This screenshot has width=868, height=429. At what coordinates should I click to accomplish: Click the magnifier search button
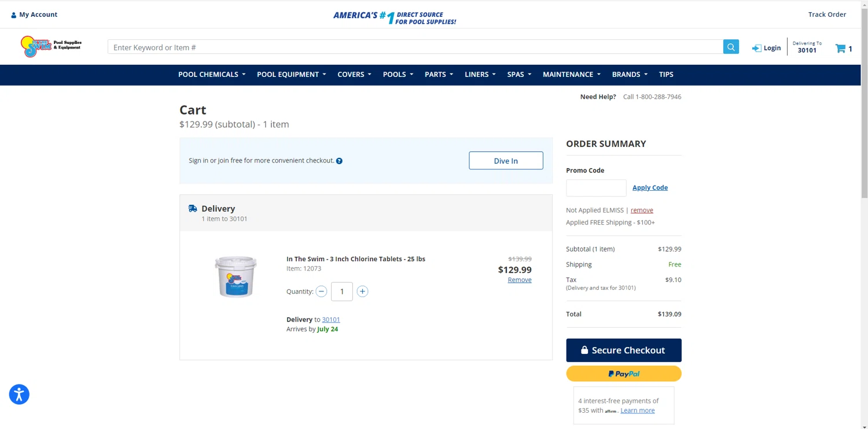click(x=731, y=47)
